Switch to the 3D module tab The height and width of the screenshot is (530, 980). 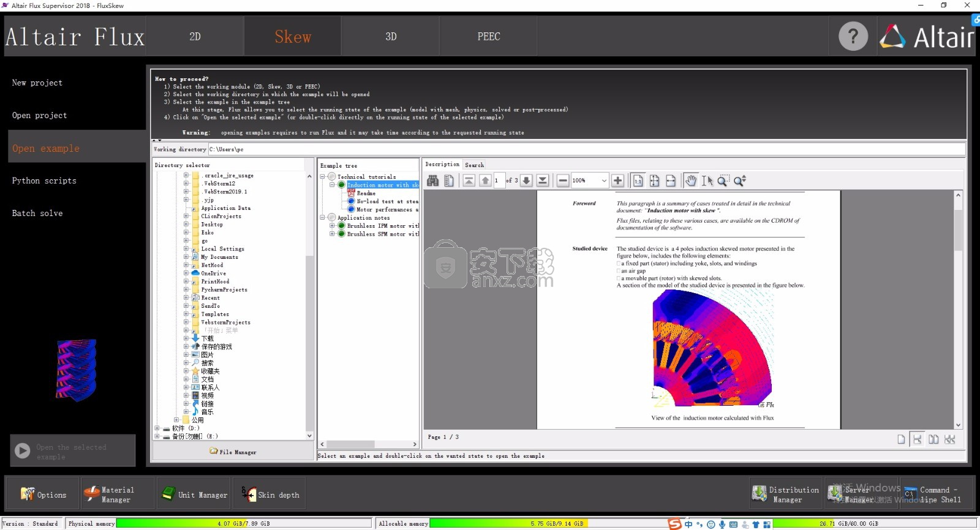[391, 36]
